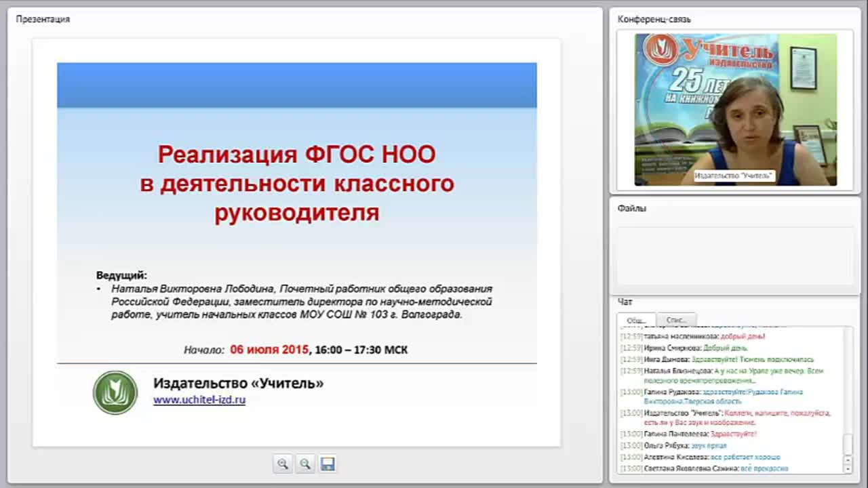
Task: Save the presentation with the floppy disk icon
Action: pyautogui.click(x=328, y=464)
